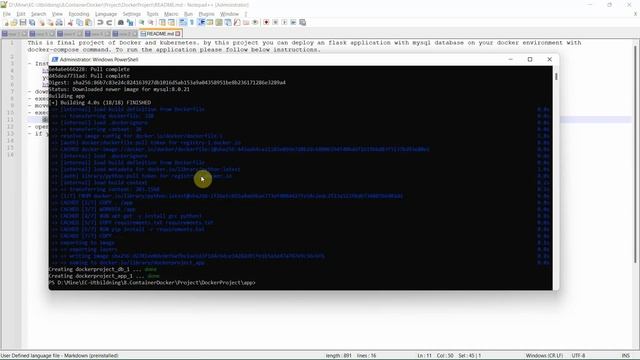Click the Zoom Out toolbar icon
Screen dimensions: 640x360
click(150, 22)
